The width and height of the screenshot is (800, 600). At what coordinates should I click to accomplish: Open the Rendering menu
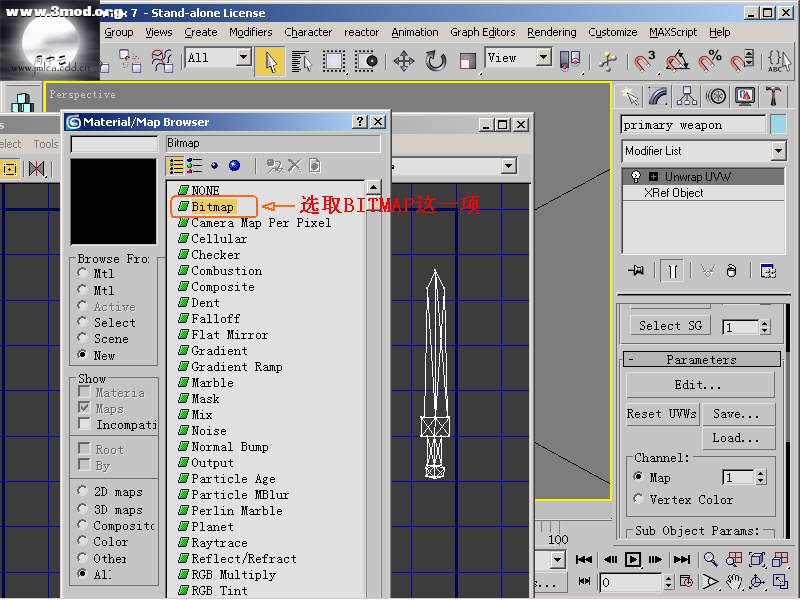(x=551, y=32)
